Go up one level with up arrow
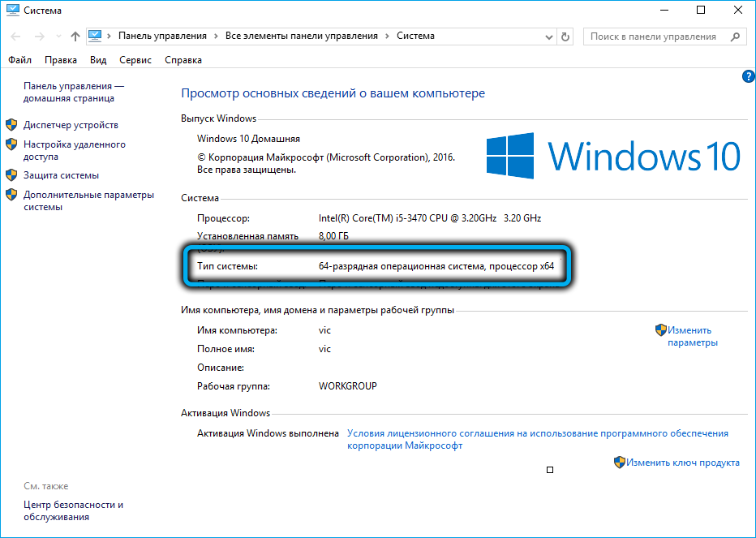This screenshot has width=756, height=538. pyautogui.click(x=75, y=37)
